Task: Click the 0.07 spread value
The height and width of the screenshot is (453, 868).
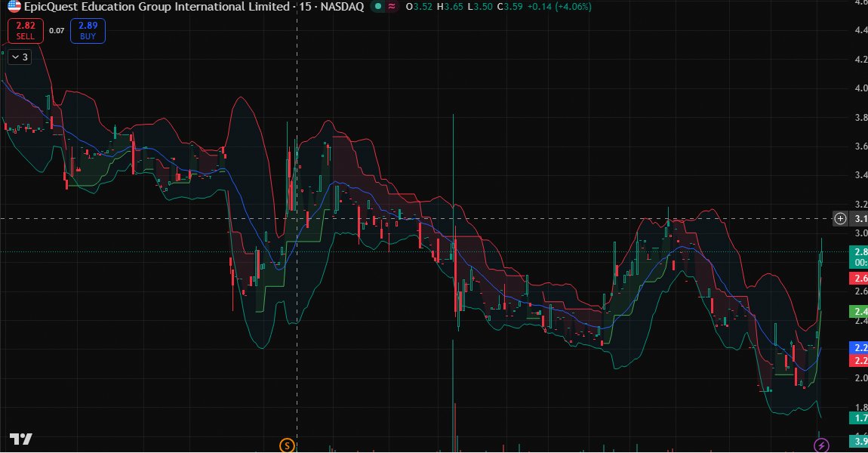Action: click(x=57, y=30)
